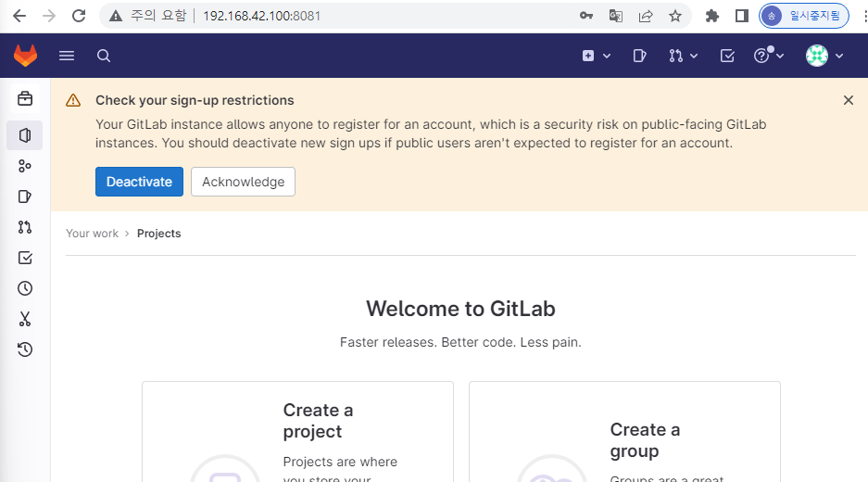The image size is (868, 482).
Task: Open Milestones clock icon in sidebar
Action: [x=25, y=288]
